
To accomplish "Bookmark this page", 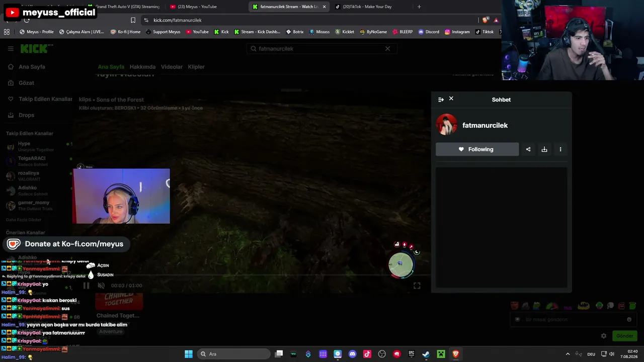I will click(x=133, y=20).
